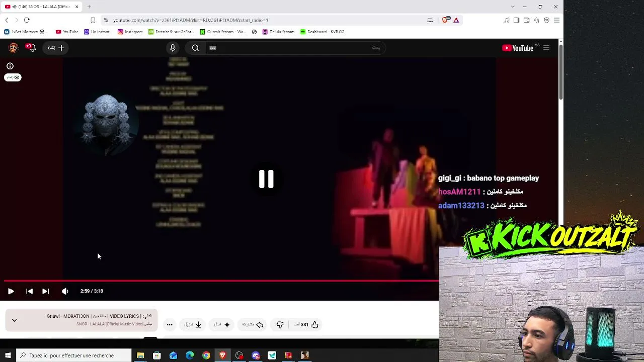Dislike the video with the thumbs-down button

[x=280, y=325]
